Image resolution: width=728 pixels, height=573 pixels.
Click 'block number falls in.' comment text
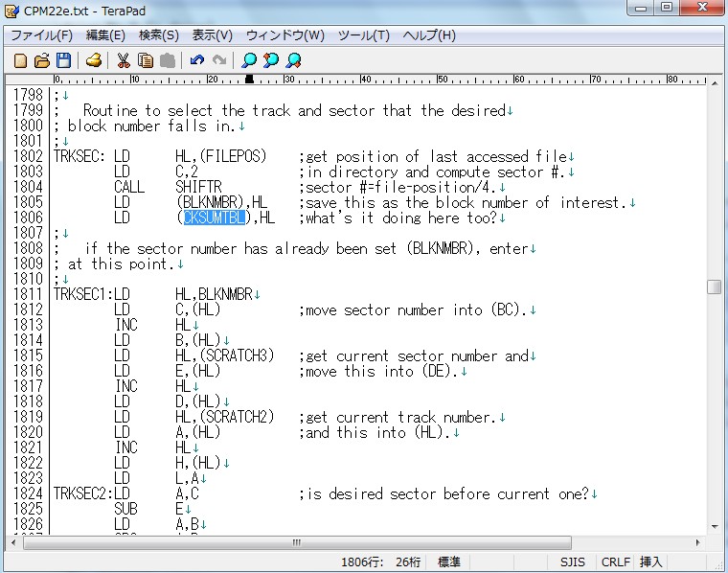pos(151,126)
